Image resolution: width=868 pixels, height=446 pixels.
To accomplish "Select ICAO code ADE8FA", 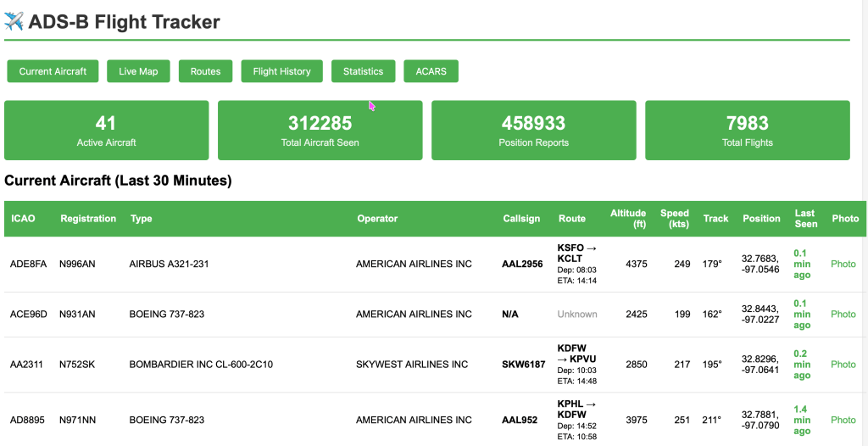I will [28, 265].
